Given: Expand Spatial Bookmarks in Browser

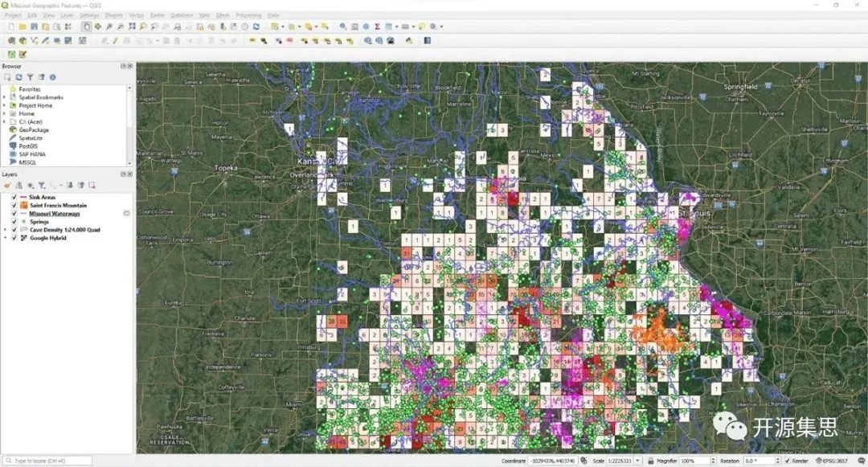Looking at the screenshot, I should click(x=5, y=97).
